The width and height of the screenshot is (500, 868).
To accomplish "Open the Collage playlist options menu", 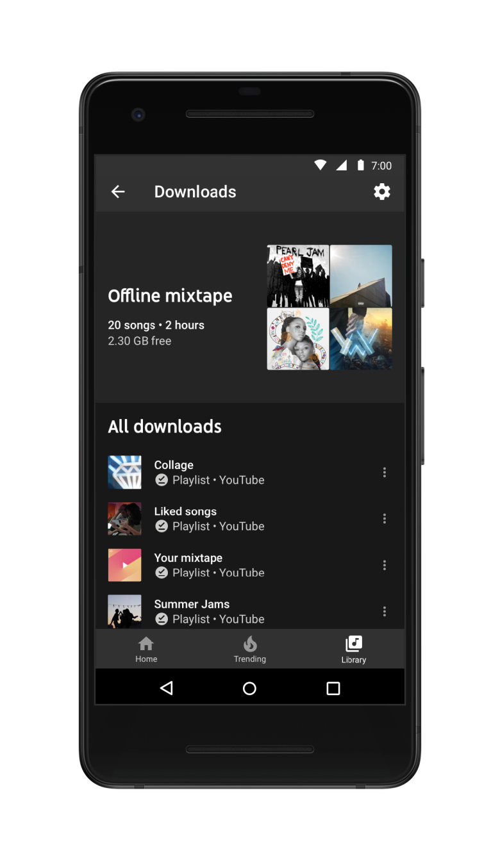I will click(x=385, y=472).
